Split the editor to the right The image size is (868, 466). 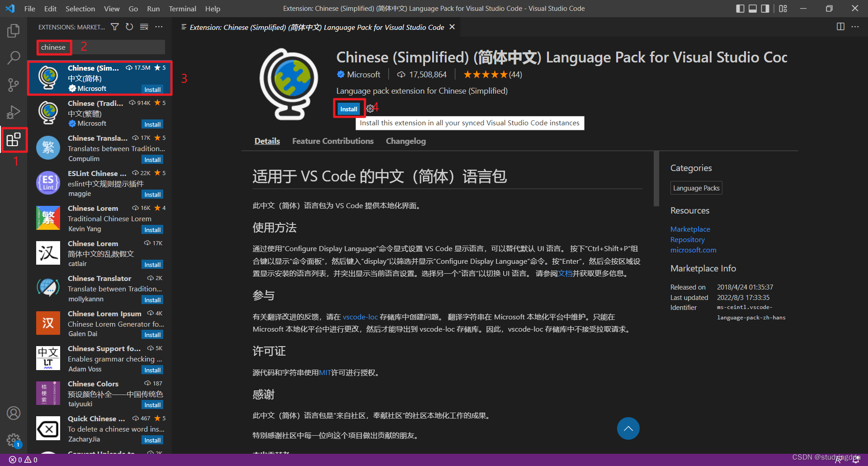[840, 27]
